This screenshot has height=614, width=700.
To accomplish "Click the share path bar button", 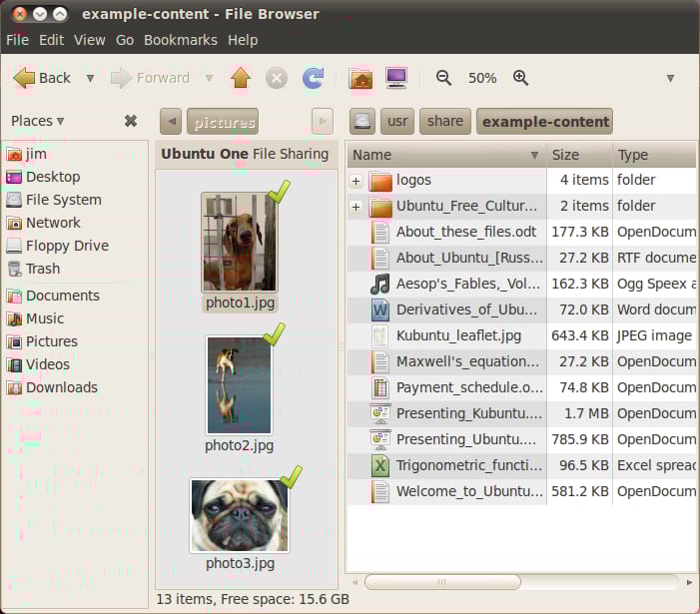I will click(x=444, y=122).
